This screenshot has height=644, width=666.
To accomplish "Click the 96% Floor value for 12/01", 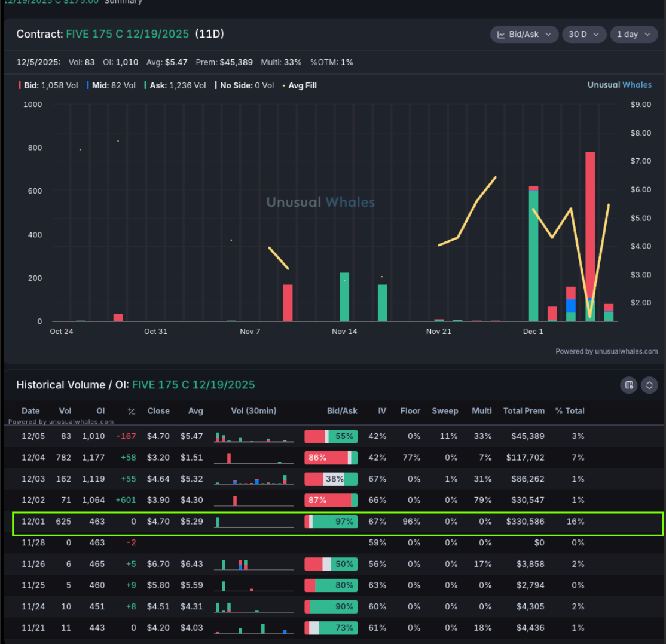I will [411, 522].
